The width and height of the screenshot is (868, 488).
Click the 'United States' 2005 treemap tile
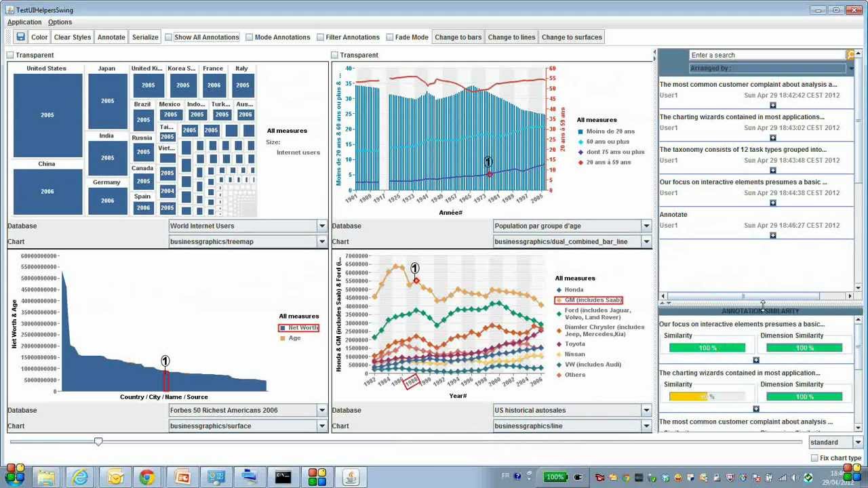point(47,115)
